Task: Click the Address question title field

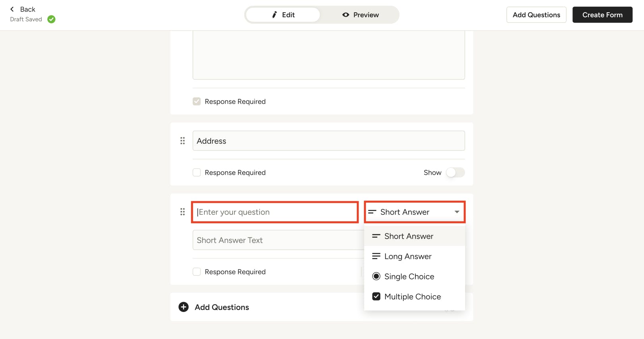Action: click(328, 141)
